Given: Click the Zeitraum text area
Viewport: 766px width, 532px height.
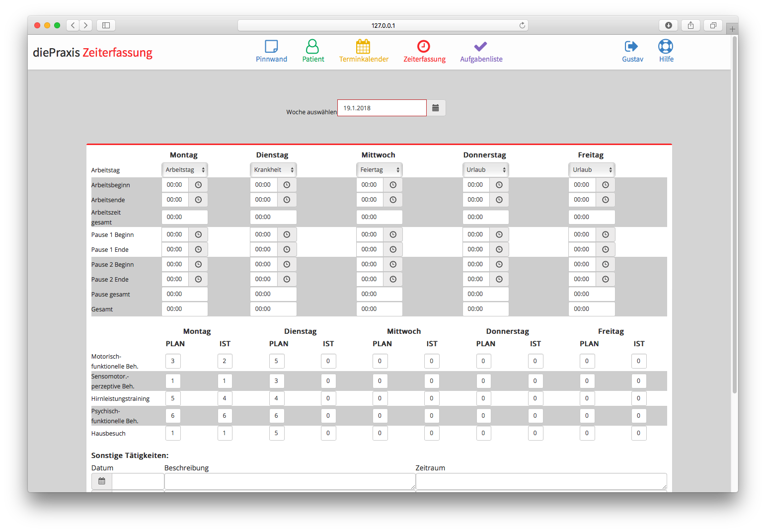Looking at the screenshot, I should click(541, 481).
